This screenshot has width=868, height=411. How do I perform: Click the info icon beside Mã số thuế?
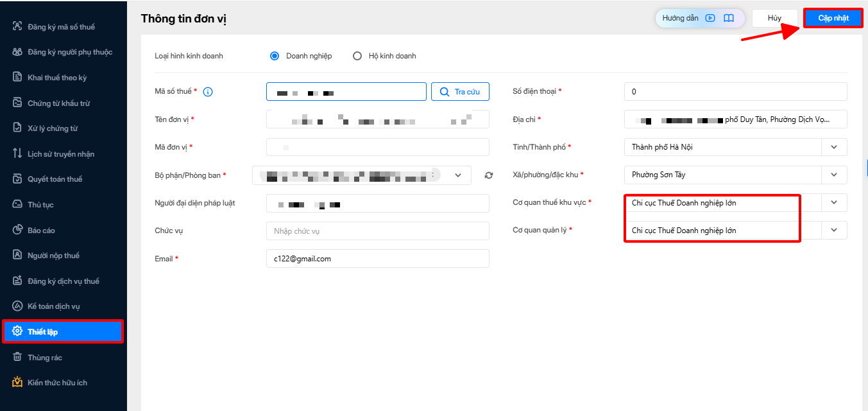tap(208, 92)
